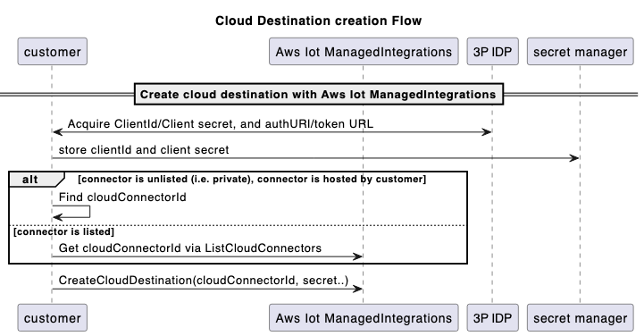Click the top customer participant box
Screen dimensions: 644x336
[52, 52]
